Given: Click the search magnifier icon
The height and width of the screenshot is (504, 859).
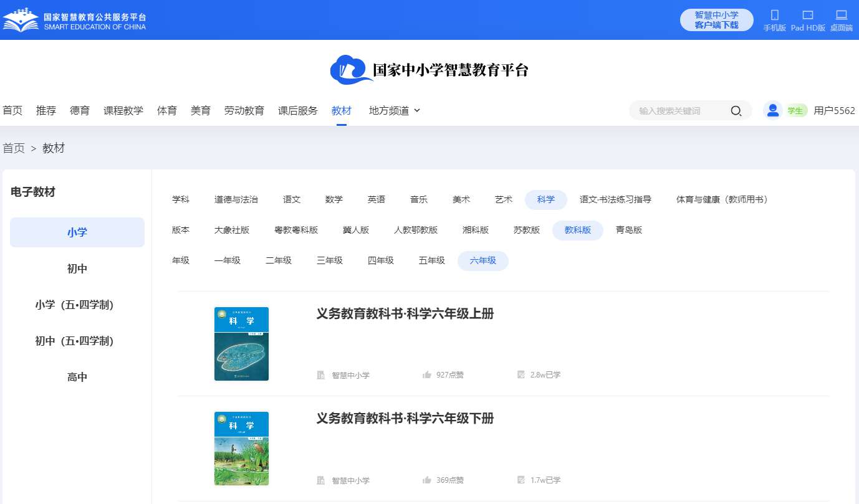Looking at the screenshot, I should [x=736, y=111].
